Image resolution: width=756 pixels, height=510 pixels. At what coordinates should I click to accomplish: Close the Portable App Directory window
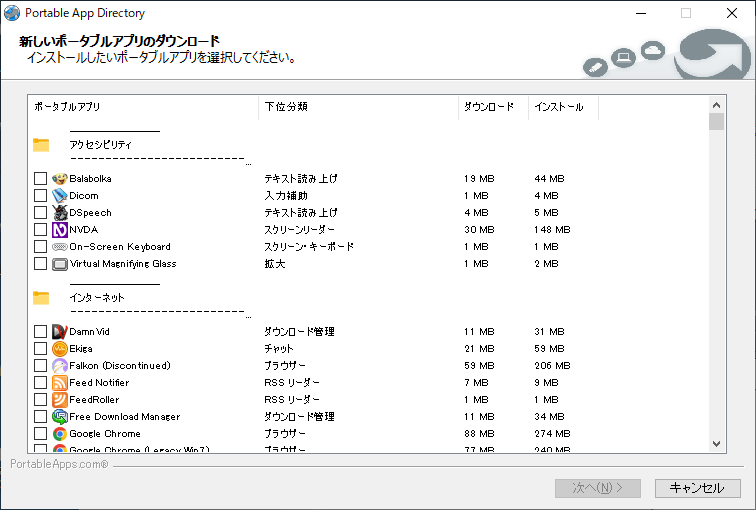click(x=732, y=13)
